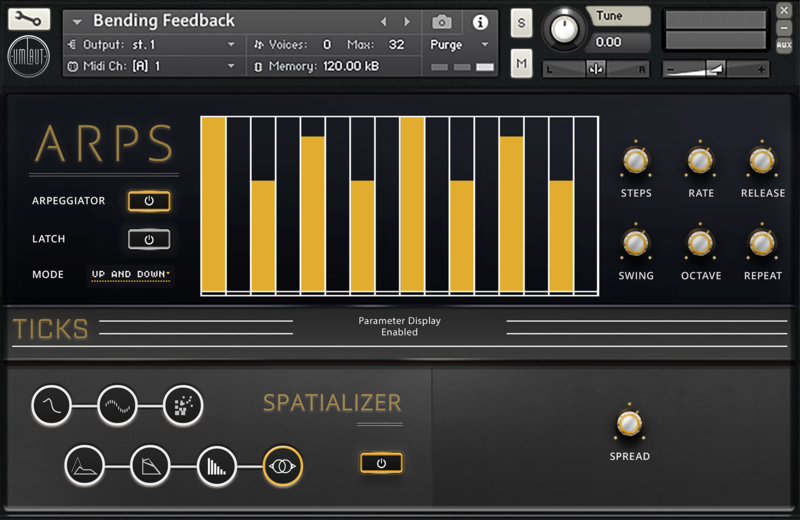
Task: Click the Max voices value 32
Action: click(x=396, y=45)
